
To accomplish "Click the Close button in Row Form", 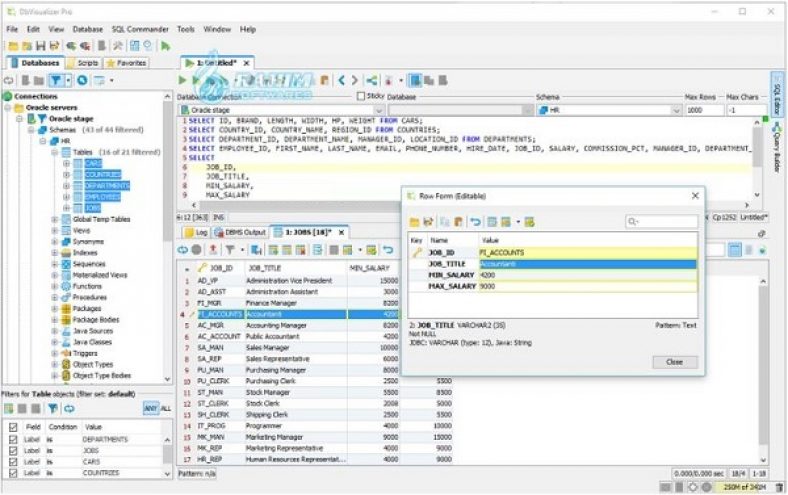I will 673,361.
